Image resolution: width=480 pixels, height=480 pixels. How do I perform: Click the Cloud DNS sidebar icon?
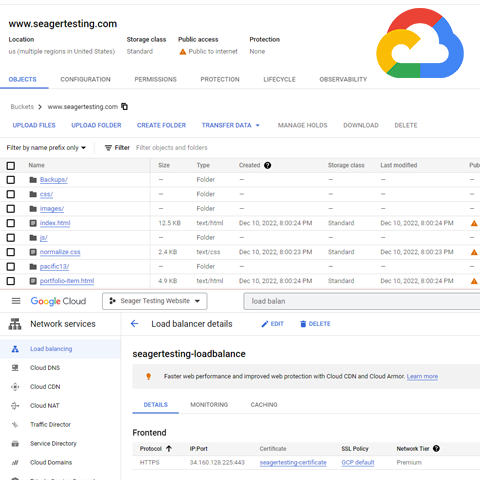click(x=15, y=368)
